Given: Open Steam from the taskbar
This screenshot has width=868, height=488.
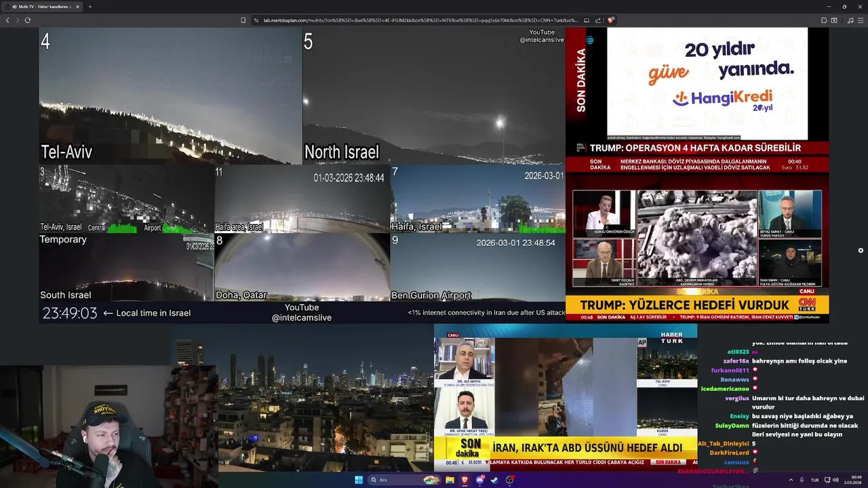Looking at the screenshot, I should tap(494, 480).
